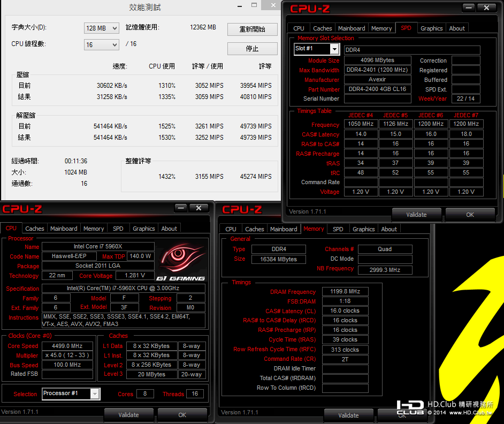Open Memory tab in the processor CPU-Z window

coord(94,229)
